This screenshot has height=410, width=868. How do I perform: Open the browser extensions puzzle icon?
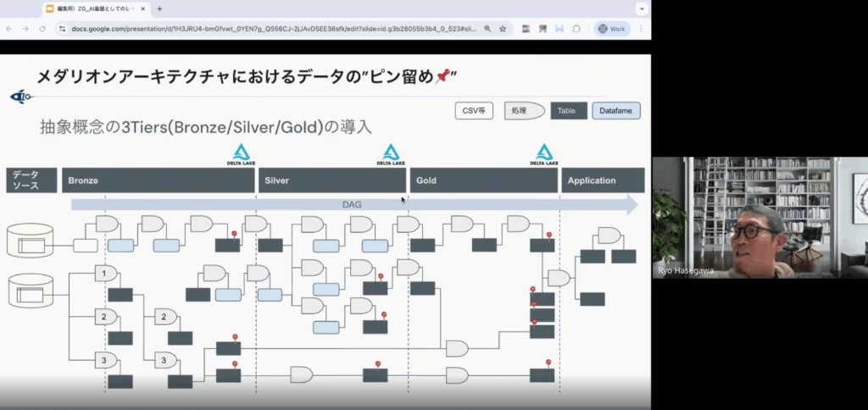pyautogui.click(x=576, y=28)
